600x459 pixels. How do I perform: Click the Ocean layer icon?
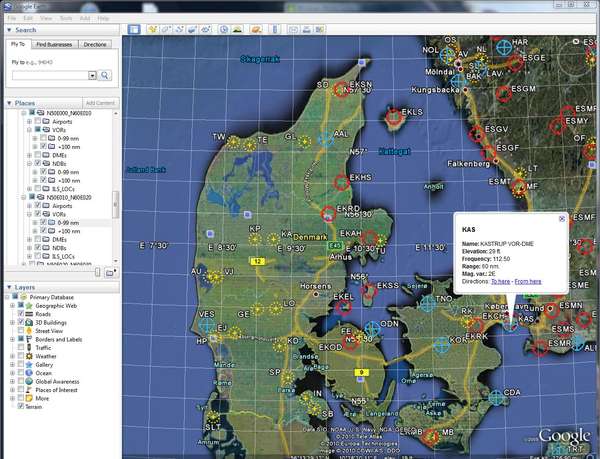[29, 373]
